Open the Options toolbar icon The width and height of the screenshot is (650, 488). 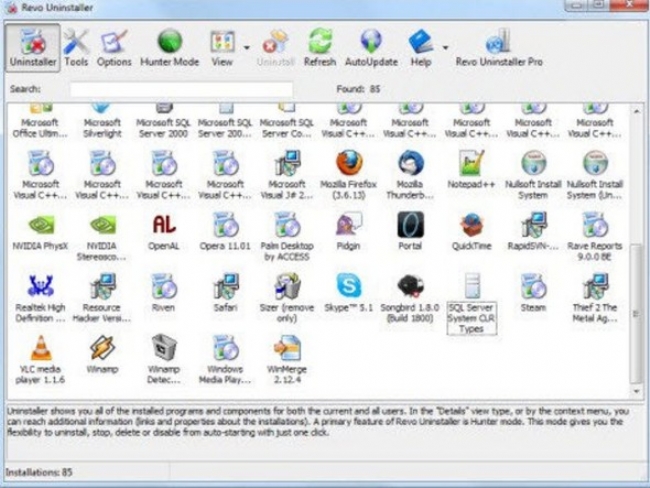(114, 47)
